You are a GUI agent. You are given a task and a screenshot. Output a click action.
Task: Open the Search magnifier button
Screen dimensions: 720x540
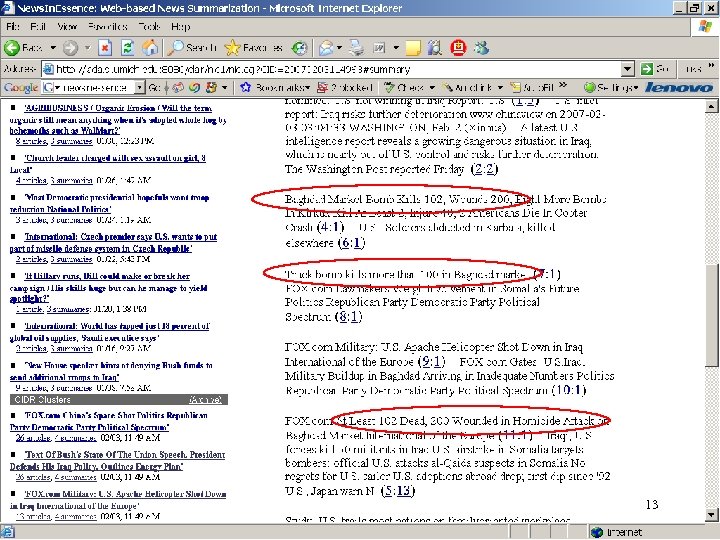192,47
